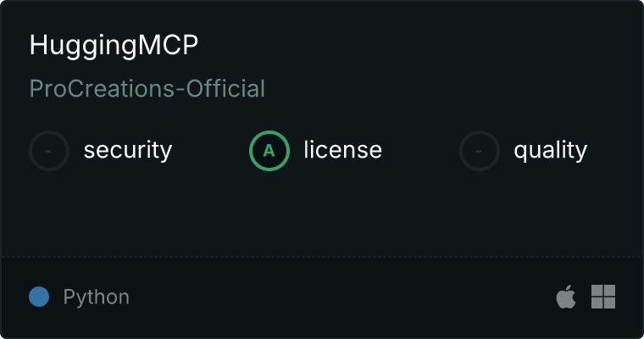Click the dashed divider above the footer

point(322,257)
